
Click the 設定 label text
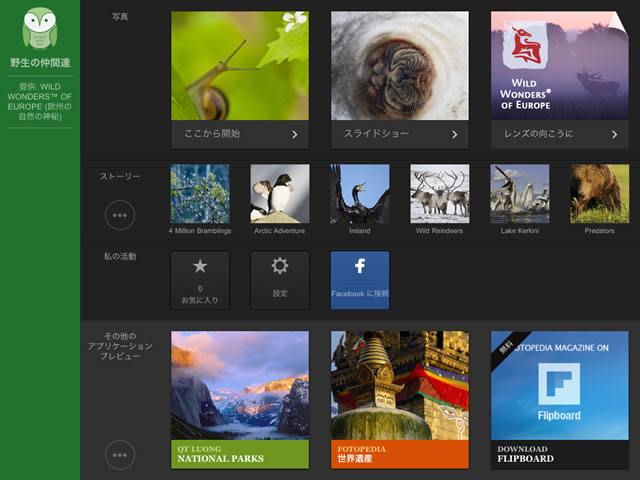[x=280, y=293]
